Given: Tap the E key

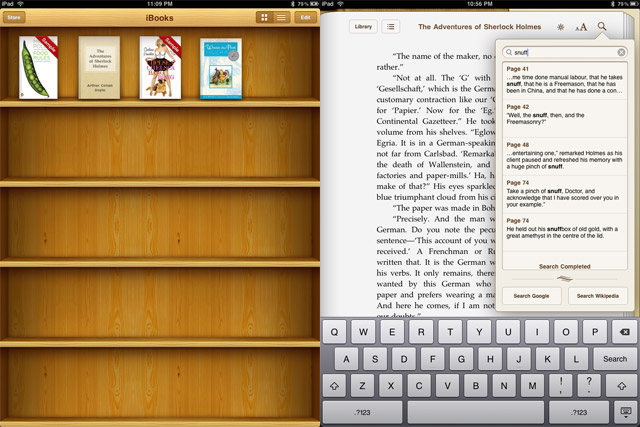Looking at the screenshot, I should (392, 332).
